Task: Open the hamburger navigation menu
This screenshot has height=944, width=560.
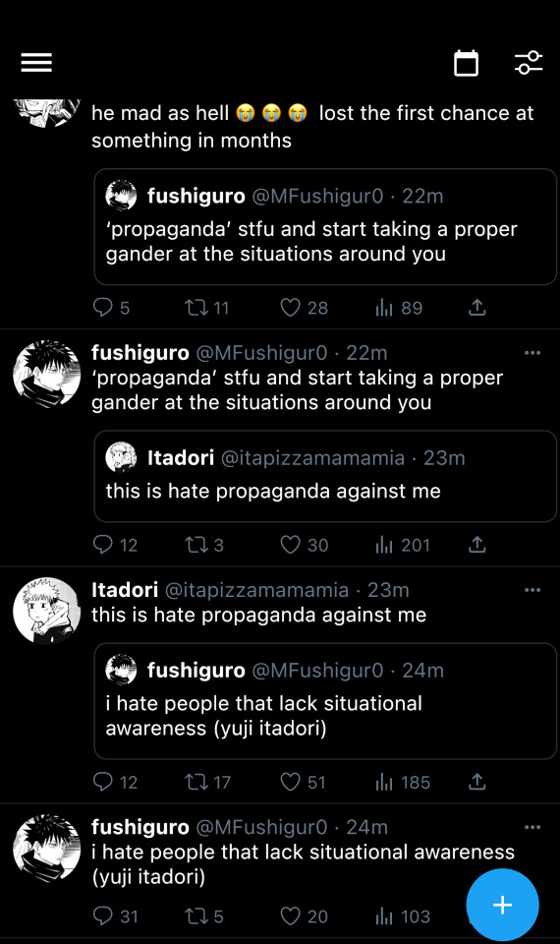Action: pos(36,63)
